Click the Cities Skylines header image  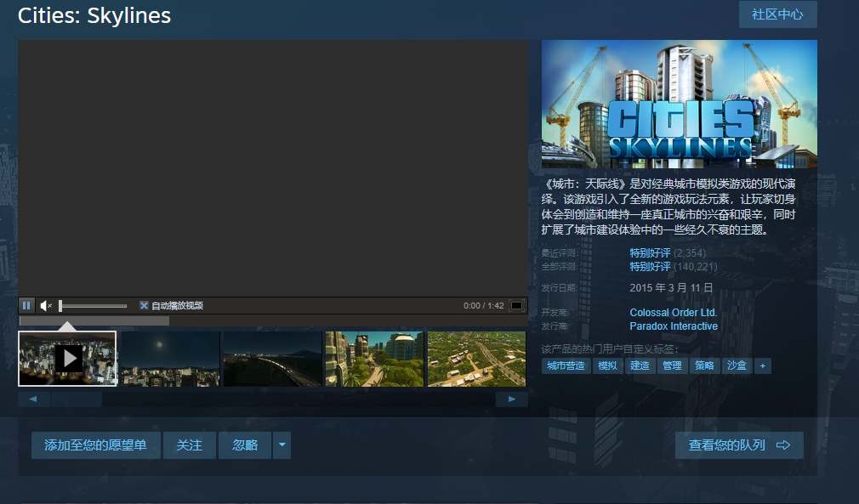pos(680,104)
